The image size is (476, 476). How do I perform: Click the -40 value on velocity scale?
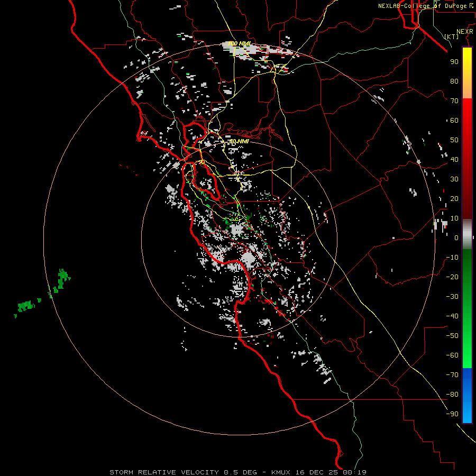coord(452,316)
